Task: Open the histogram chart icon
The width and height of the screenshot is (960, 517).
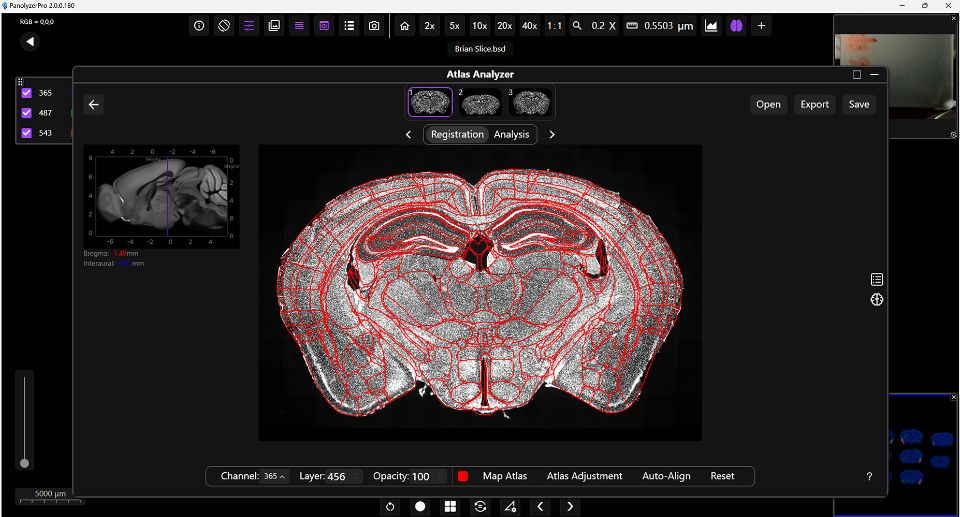Action: point(712,26)
